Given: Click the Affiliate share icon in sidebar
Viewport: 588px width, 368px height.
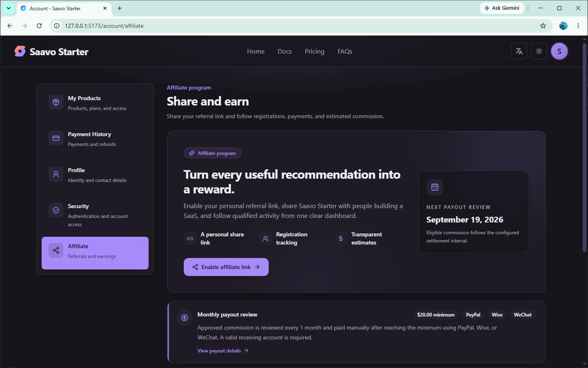Looking at the screenshot, I should (56, 250).
